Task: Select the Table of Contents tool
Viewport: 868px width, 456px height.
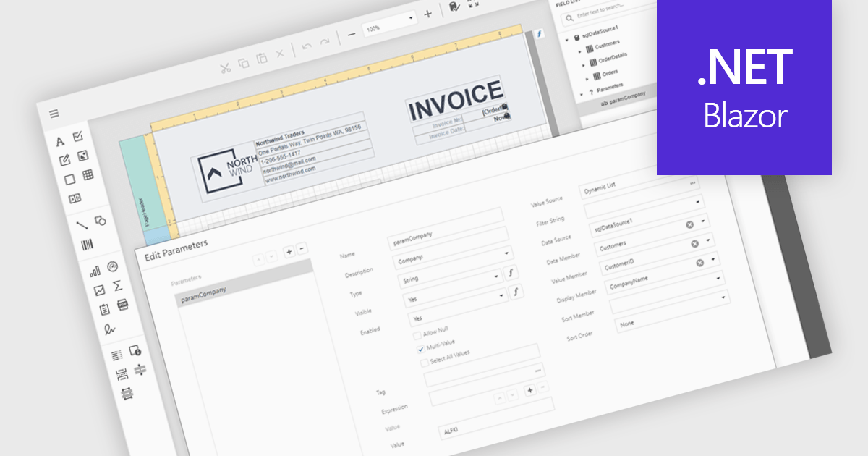Action: tap(117, 355)
